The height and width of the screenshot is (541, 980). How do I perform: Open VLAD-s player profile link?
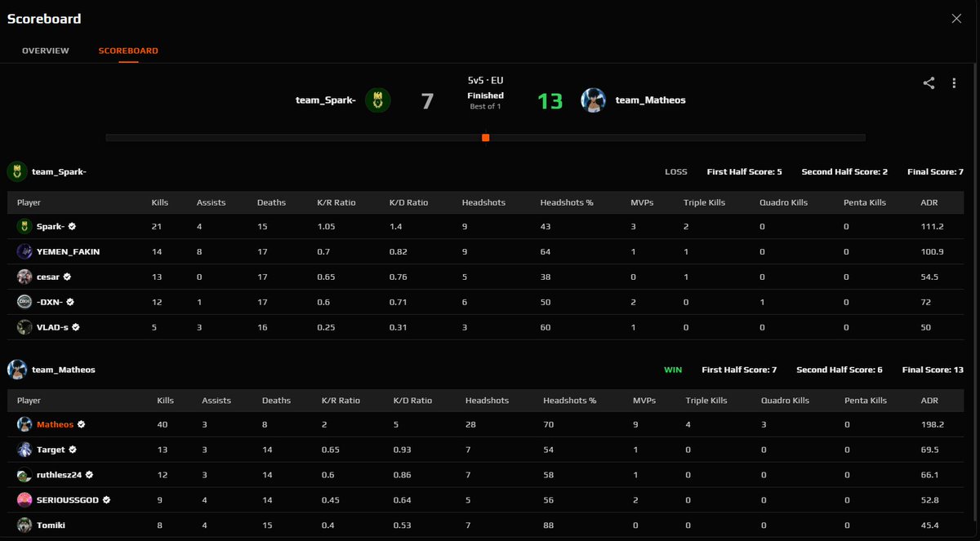[x=53, y=327]
